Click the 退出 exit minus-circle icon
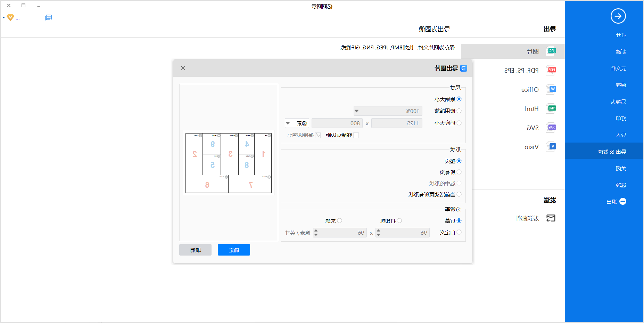Viewport: 644px width, 323px height. click(x=623, y=201)
